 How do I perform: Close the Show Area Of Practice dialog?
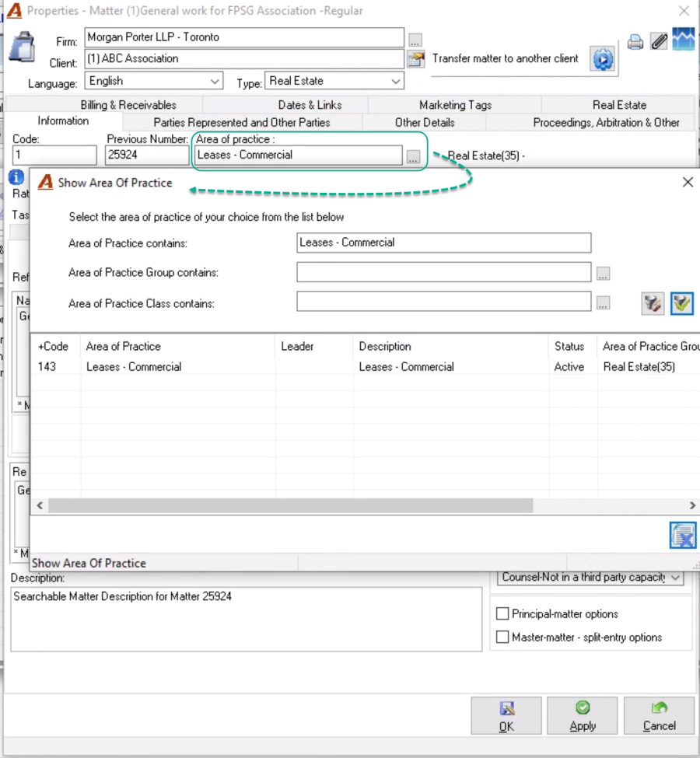coord(688,182)
